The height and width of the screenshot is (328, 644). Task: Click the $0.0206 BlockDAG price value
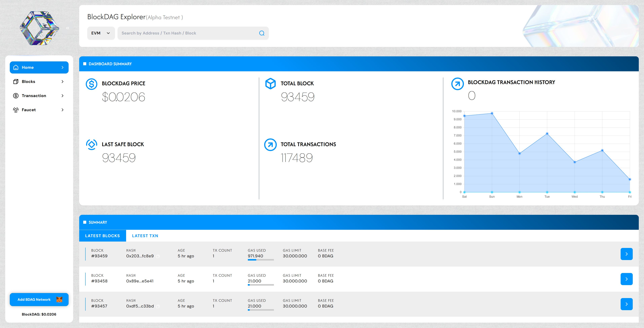(123, 97)
